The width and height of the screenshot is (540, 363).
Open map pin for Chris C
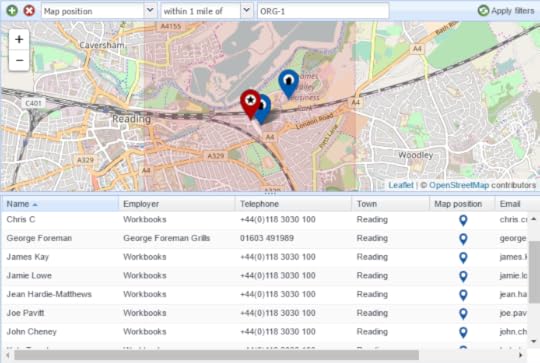(x=463, y=220)
